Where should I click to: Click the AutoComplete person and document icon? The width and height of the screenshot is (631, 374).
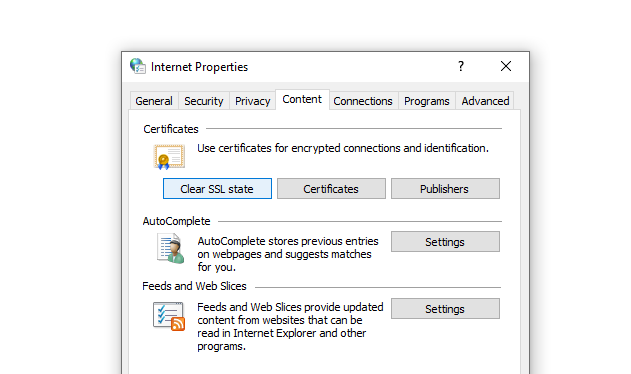pos(171,249)
